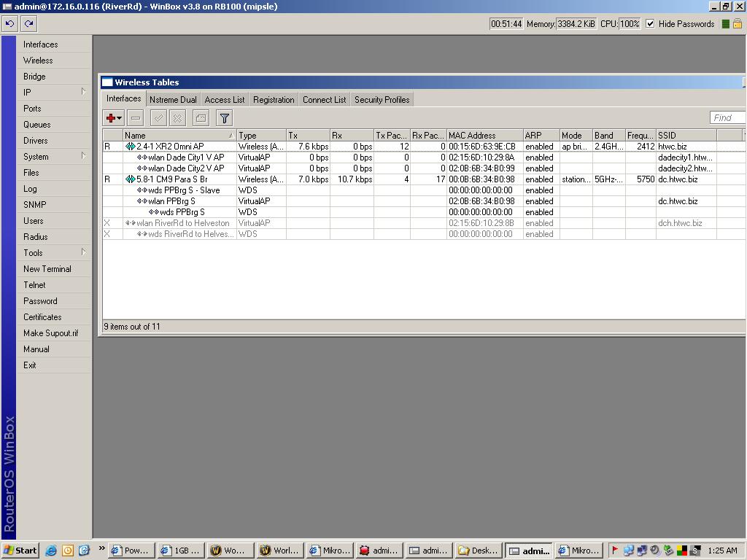The height and width of the screenshot is (560, 747).
Task: Expand quick launch chevron on taskbar
Action: point(101,548)
